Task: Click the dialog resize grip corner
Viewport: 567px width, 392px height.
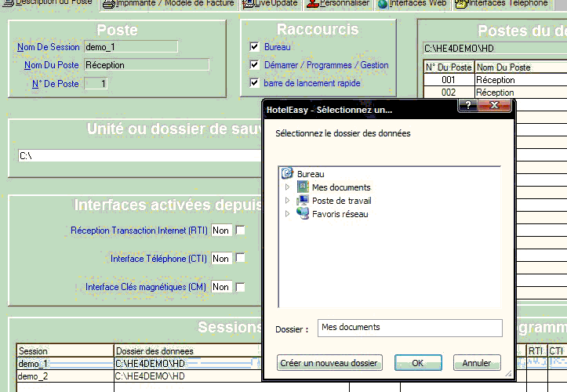Action: [508, 373]
